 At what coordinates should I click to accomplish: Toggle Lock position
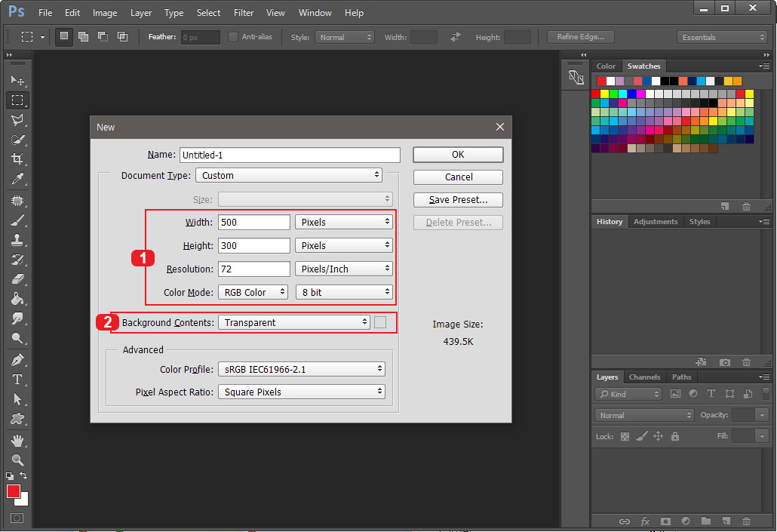tap(658, 436)
